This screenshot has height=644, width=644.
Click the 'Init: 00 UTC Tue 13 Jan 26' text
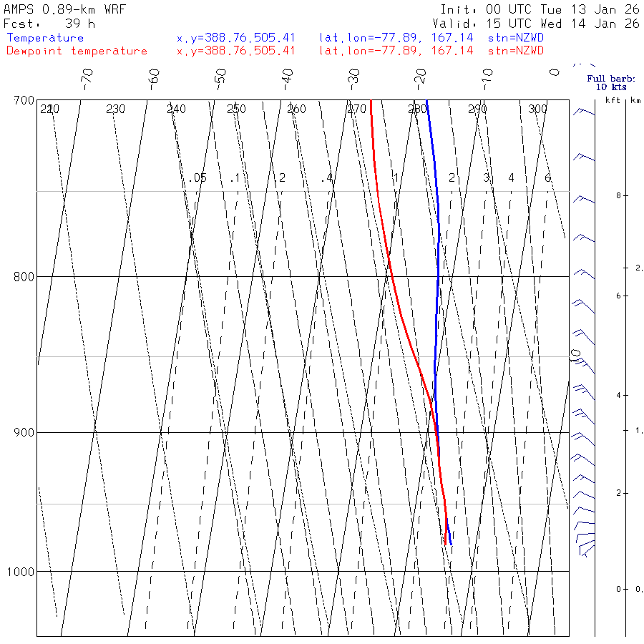540,9
